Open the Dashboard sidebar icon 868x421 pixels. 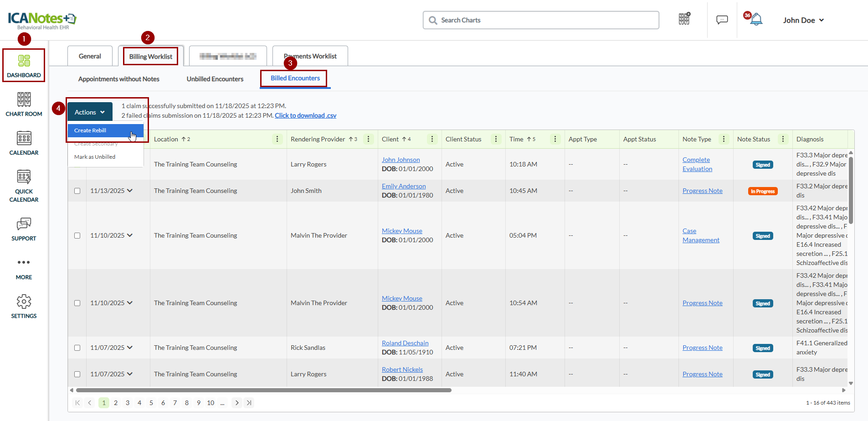coord(24,61)
